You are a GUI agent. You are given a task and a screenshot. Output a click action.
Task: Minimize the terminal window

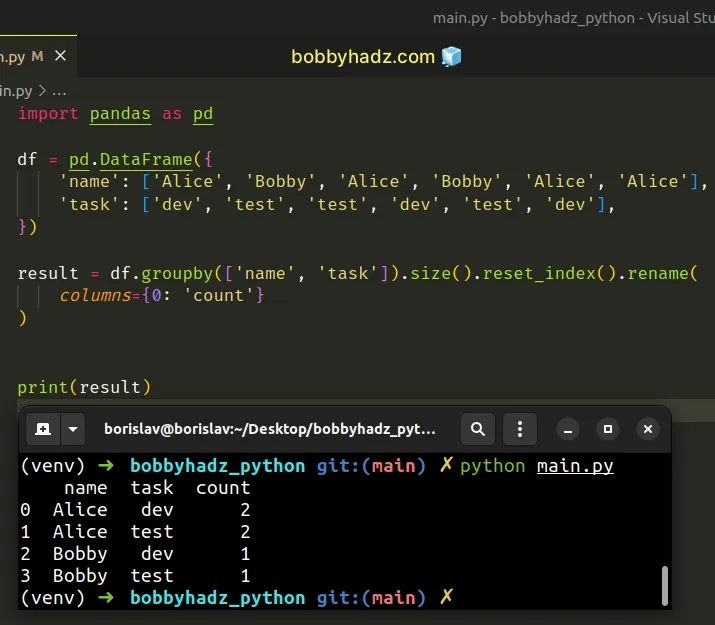coord(566,429)
